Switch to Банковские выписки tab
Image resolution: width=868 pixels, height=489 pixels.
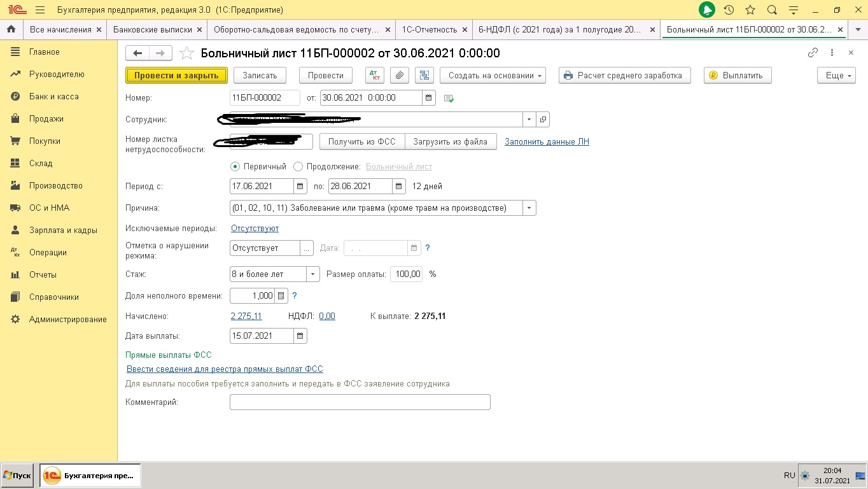[x=153, y=29]
